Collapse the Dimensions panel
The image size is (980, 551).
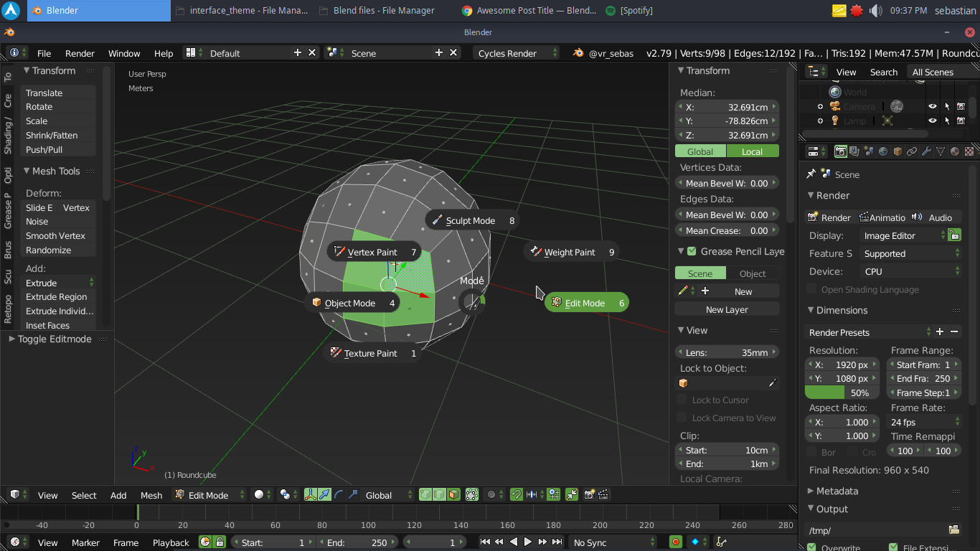[842, 310]
